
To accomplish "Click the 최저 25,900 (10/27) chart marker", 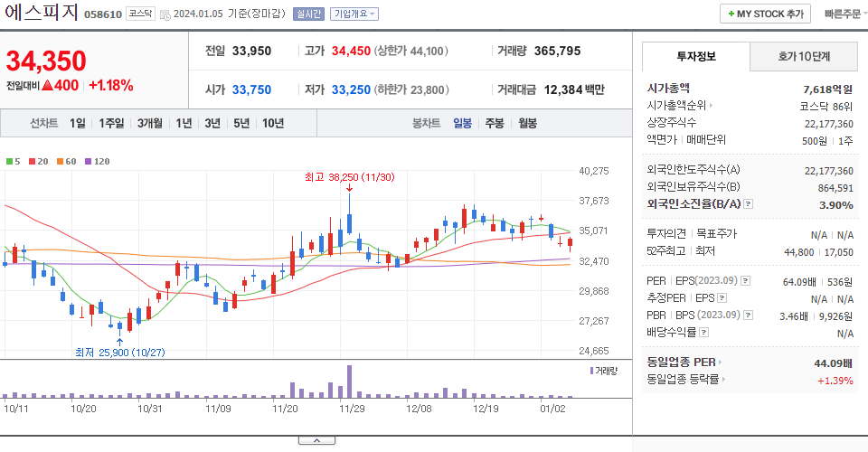I will pyautogui.click(x=119, y=353).
